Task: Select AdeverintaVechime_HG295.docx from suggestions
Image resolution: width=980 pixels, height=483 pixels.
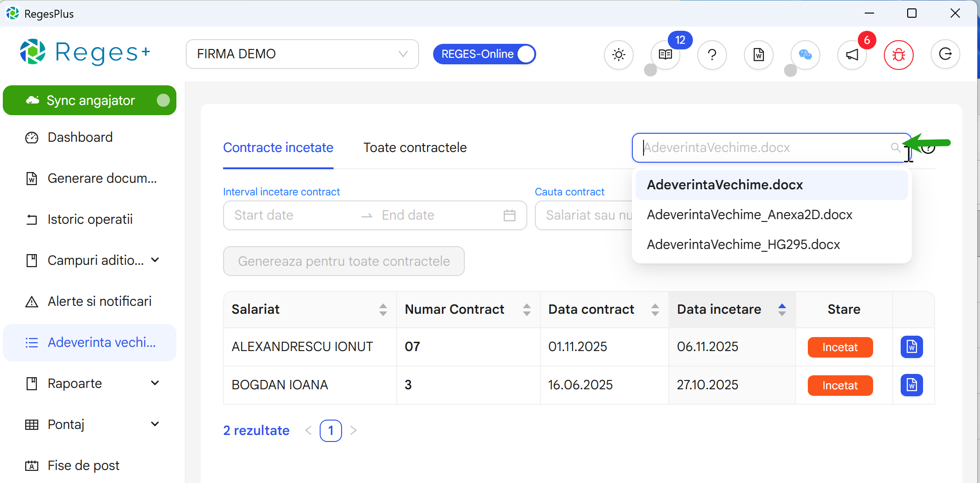Action: tap(743, 244)
